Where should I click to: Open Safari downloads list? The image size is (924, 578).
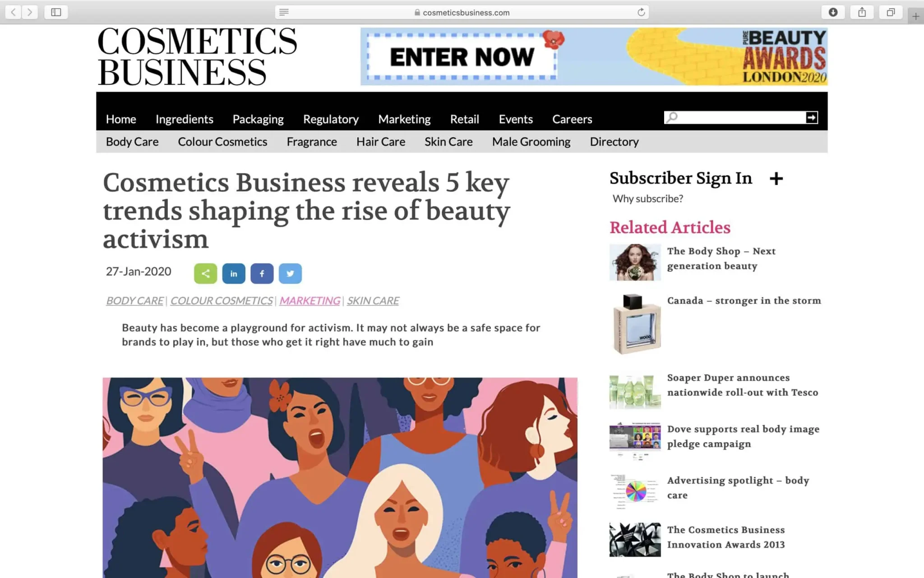coord(833,12)
